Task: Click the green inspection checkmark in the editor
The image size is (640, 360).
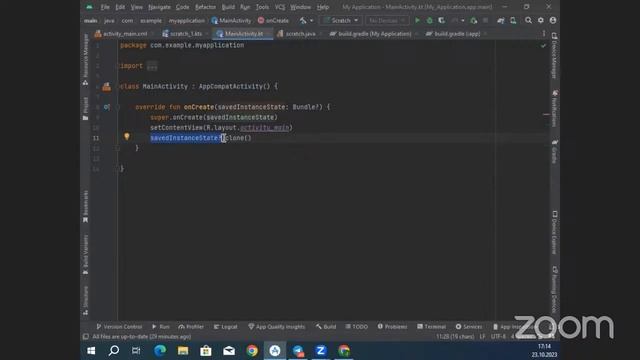Action: 543,46
